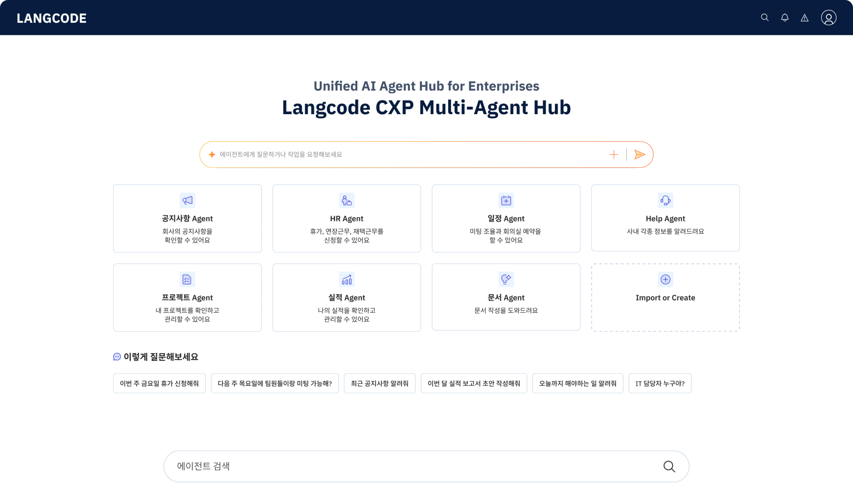Open the HR Agent card title

pos(347,219)
